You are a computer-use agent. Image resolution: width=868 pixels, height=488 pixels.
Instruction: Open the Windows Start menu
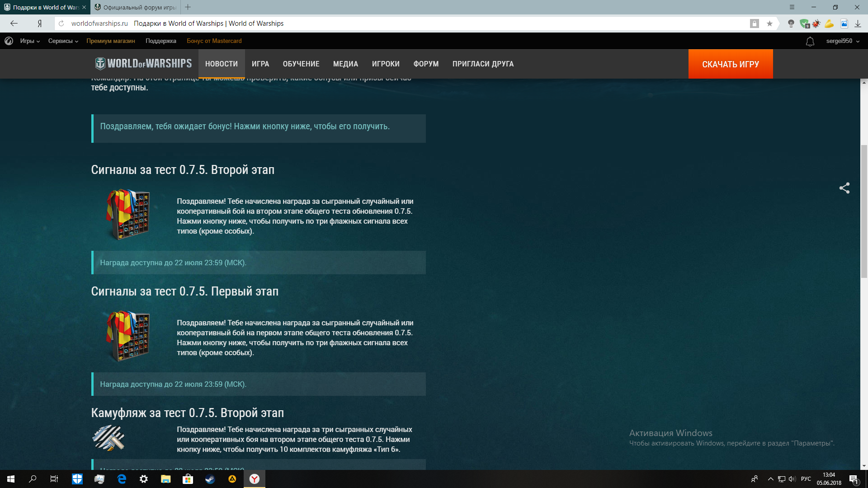click(11, 479)
